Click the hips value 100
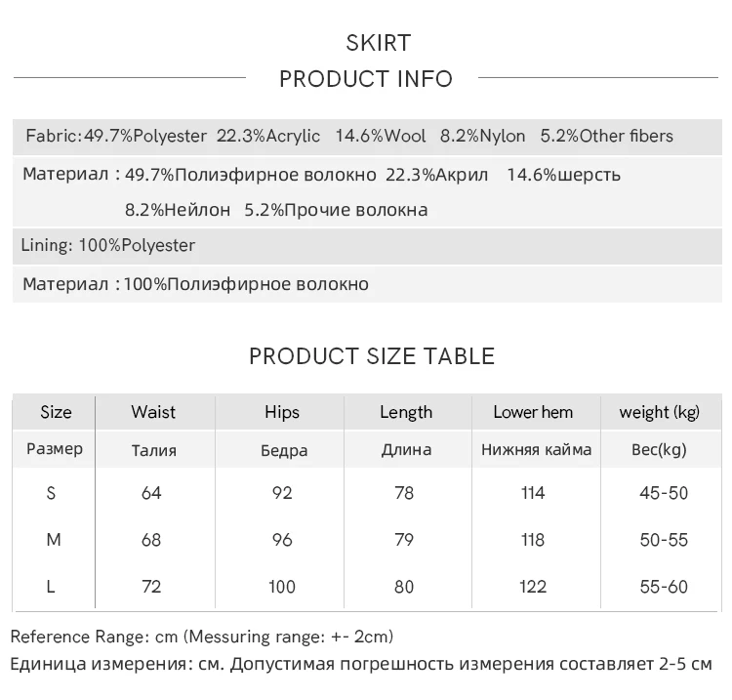This screenshot has height=700, width=732. coord(282,587)
